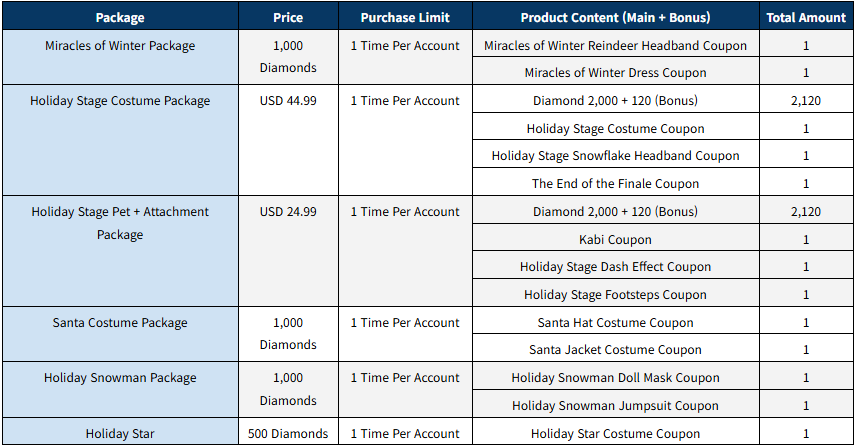Select the Kabi Coupon cell

coord(615,240)
